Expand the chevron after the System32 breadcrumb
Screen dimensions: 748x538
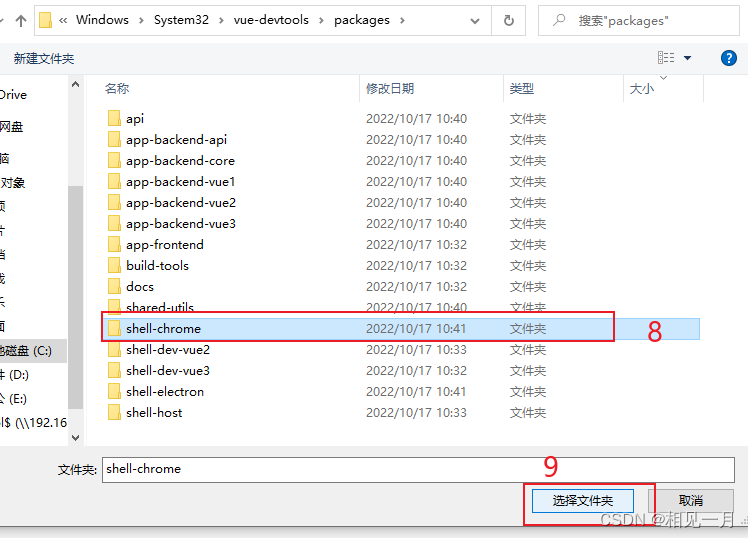[x=221, y=21]
